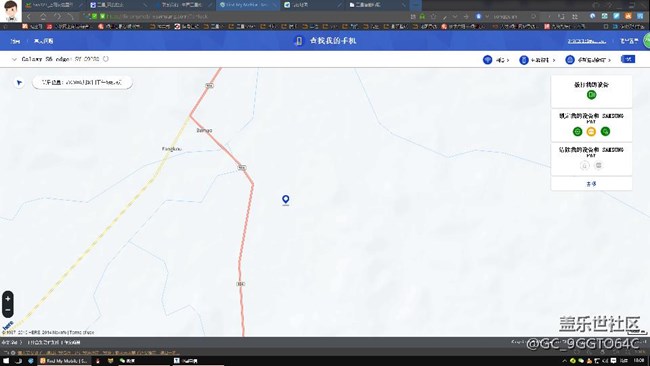Viewport: 650px width, 366px height.
Task: Refresh the Galaxy S6 edge+ device status
Action: (x=106, y=59)
